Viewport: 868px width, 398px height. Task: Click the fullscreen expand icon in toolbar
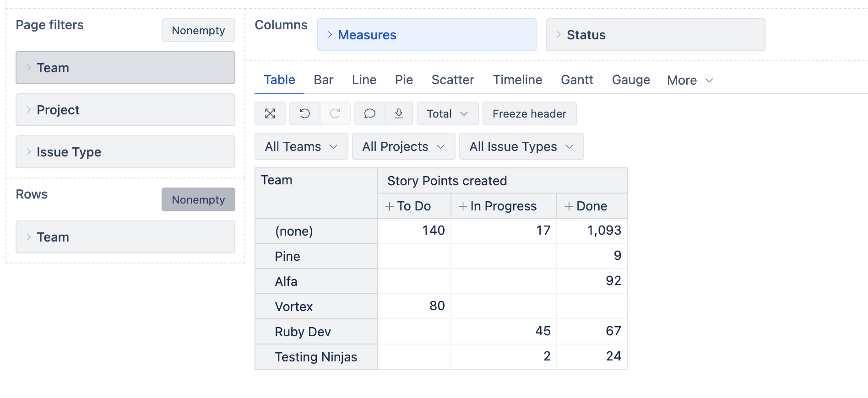click(x=270, y=113)
